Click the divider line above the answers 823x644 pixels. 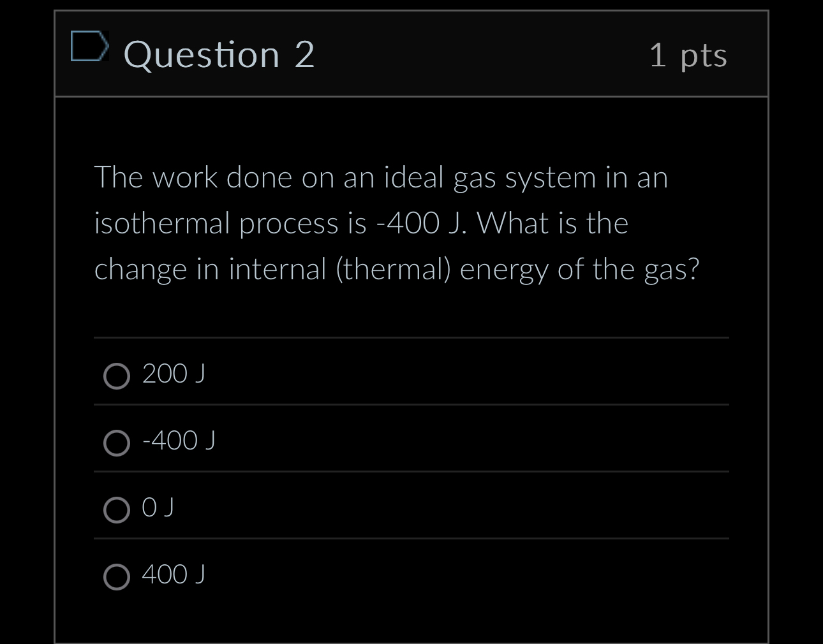click(411, 337)
